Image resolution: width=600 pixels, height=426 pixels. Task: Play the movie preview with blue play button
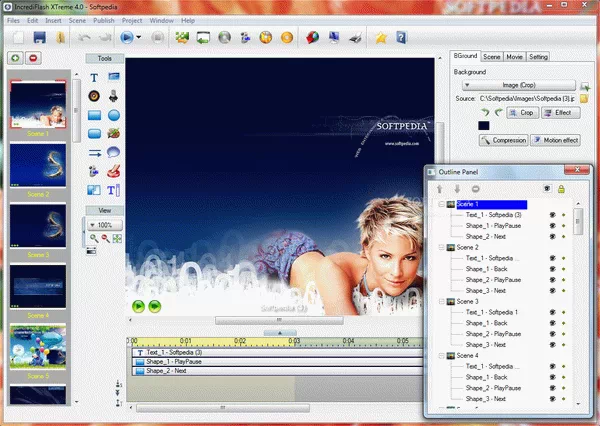[x=127, y=38]
